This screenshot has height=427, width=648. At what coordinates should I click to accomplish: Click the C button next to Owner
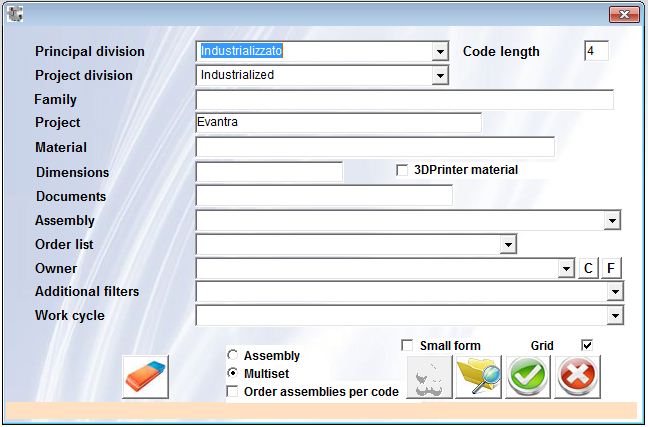coord(588,269)
